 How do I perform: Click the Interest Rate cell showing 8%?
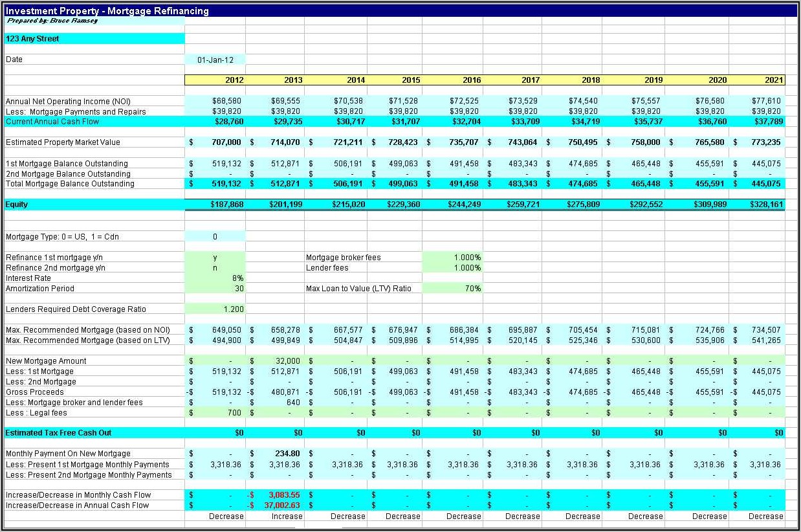click(x=215, y=278)
